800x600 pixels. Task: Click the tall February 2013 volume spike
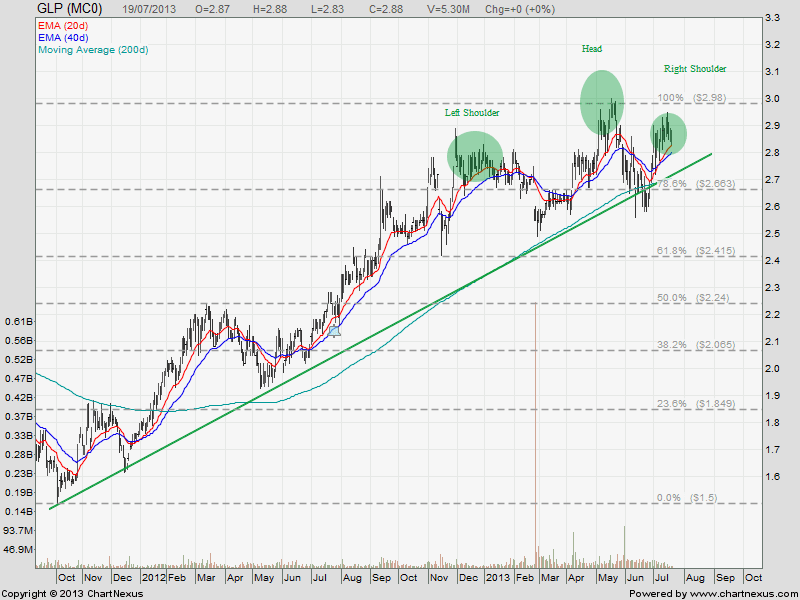click(535, 435)
